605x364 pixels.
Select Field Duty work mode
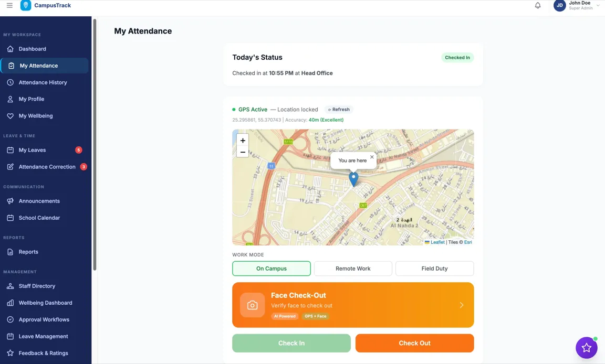[434, 269]
